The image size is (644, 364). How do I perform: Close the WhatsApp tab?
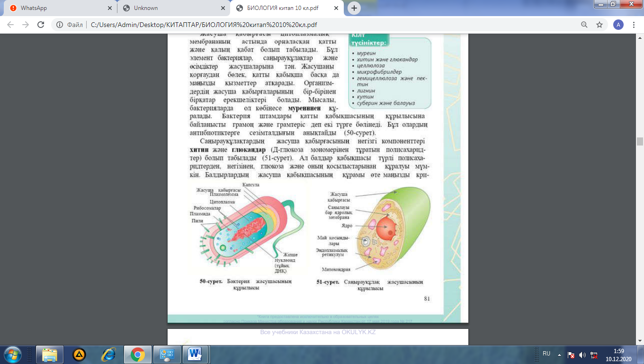pos(109,8)
